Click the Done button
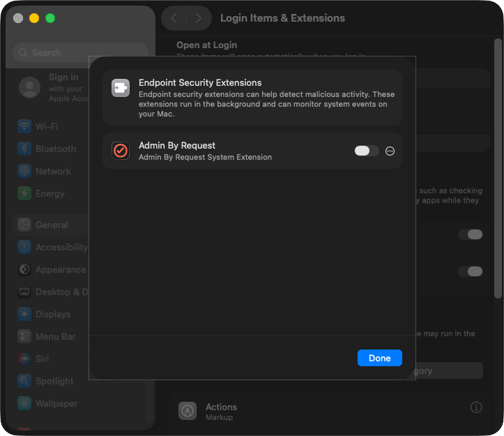Image resolution: width=504 pixels, height=436 pixels. click(379, 358)
